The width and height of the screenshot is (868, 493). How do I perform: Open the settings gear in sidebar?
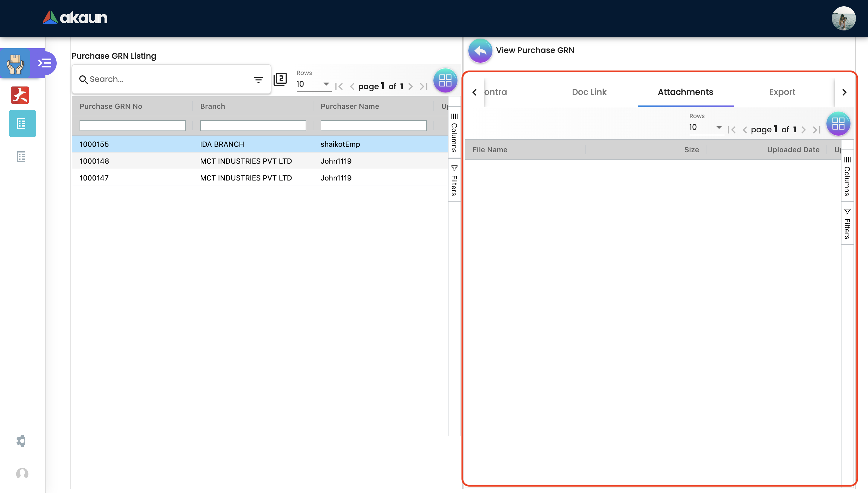(x=21, y=441)
